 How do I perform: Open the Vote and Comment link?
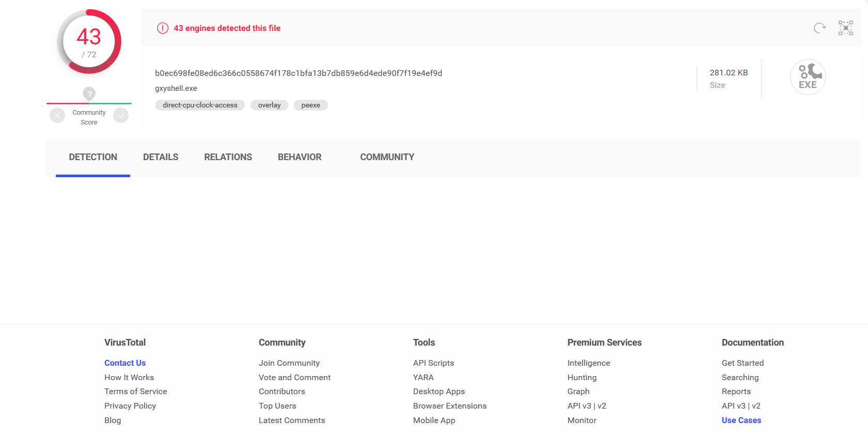[x=295, y=377]
